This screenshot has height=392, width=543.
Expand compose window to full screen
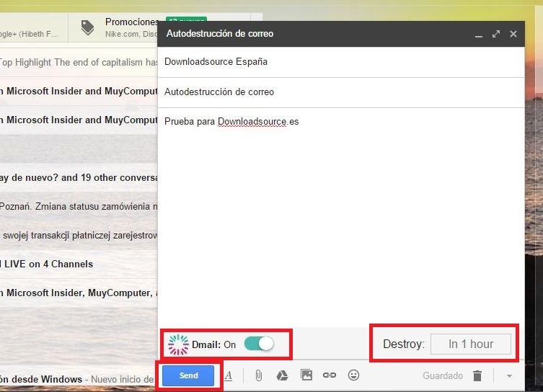496,34
